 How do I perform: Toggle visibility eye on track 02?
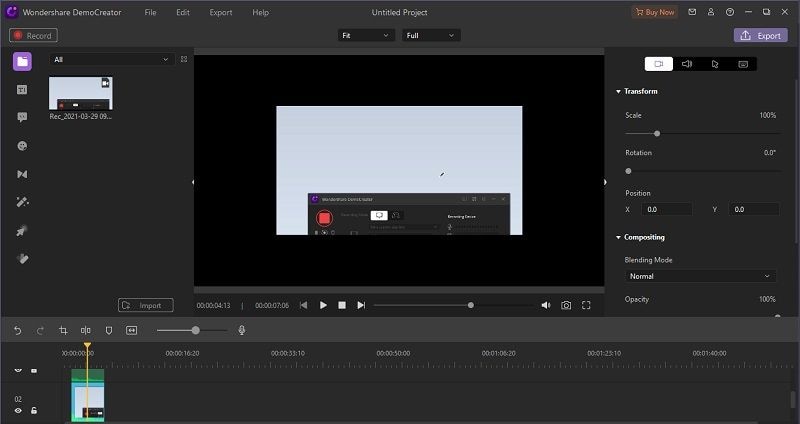[x=18, y=410]
